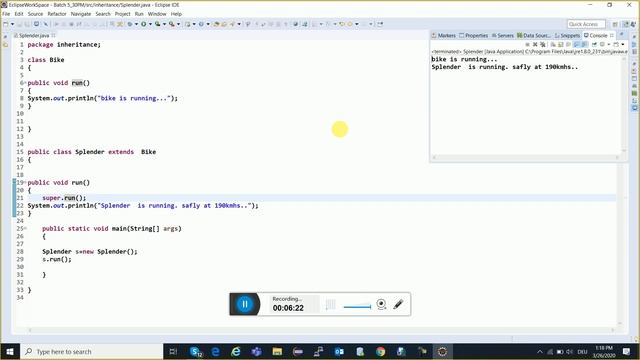Collapse the main method fold on line 25
This screenshot has width=640, height=360.
tap(25, 229)
